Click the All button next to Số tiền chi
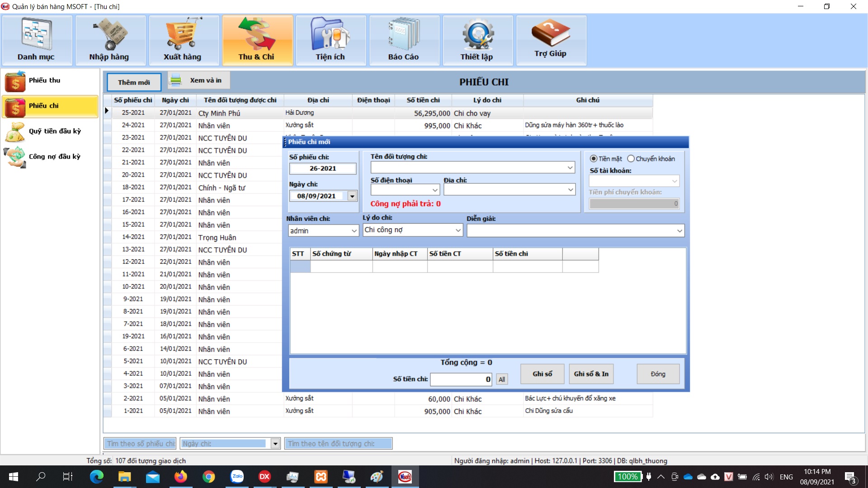This screenshot has height=488, width=868. pos(502,380)
